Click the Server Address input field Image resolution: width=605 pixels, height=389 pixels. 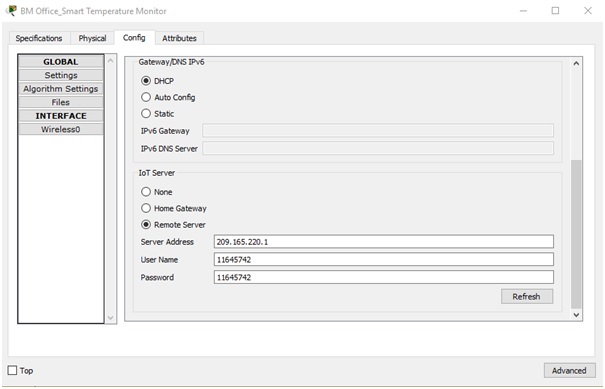[x=384, y=242]
